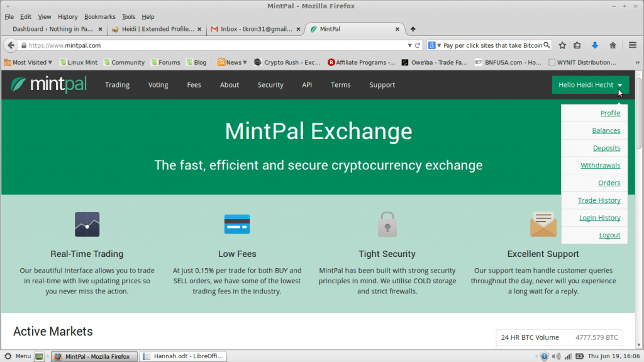644x362 pixels.
Task: Go to the Firefox home page icon
Action: pyautogui.click(x=613, y=45)
